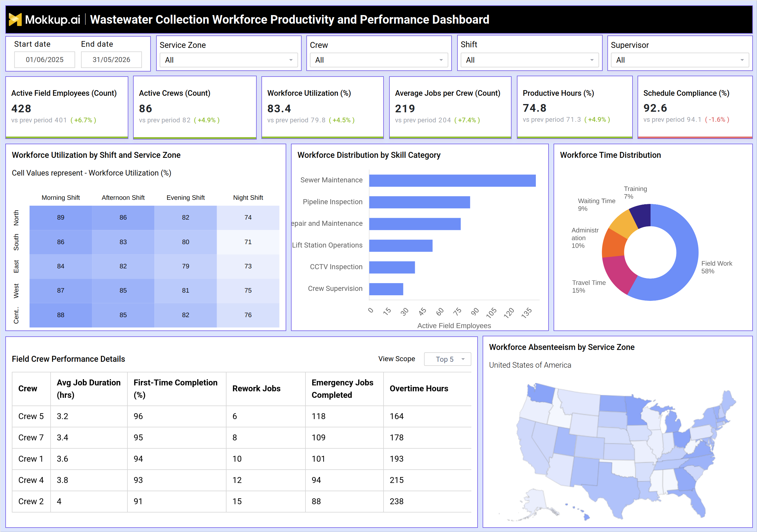Screen dimensions: 757x532
Task: Click the dashboard title text
Action: (x=289, y=20)
